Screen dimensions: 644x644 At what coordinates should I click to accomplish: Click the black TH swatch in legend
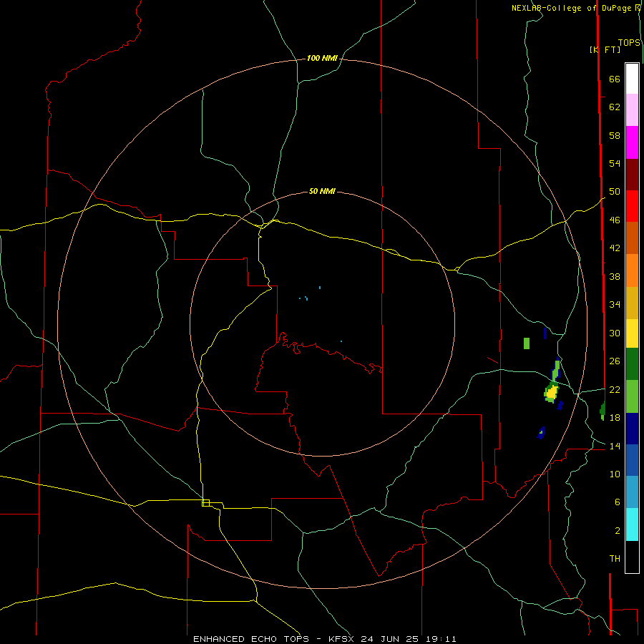pyautogui.click(x=632, y=557)
